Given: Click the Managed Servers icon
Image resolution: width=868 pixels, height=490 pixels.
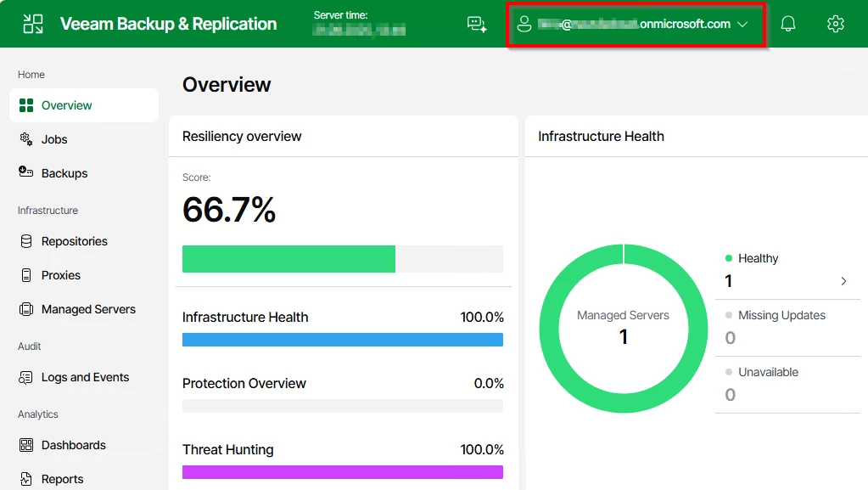Looking at the screenshot, I should (26, 309).
